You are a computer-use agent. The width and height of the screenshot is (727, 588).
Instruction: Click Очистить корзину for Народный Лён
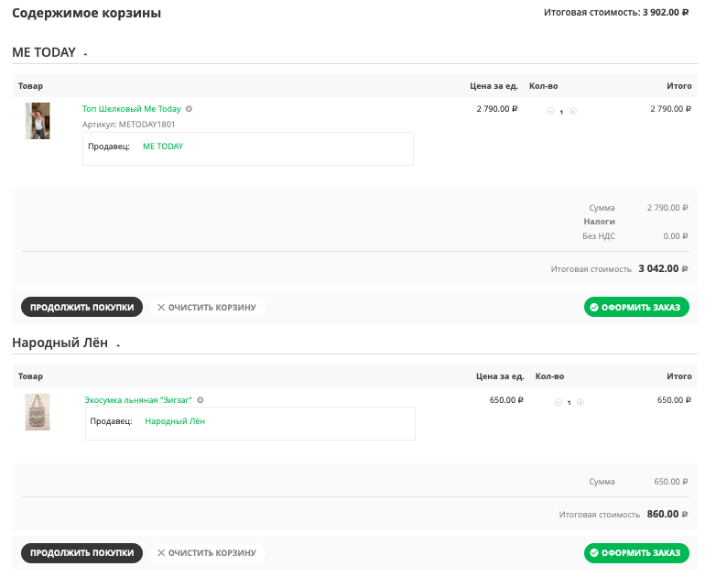[207, 553]
